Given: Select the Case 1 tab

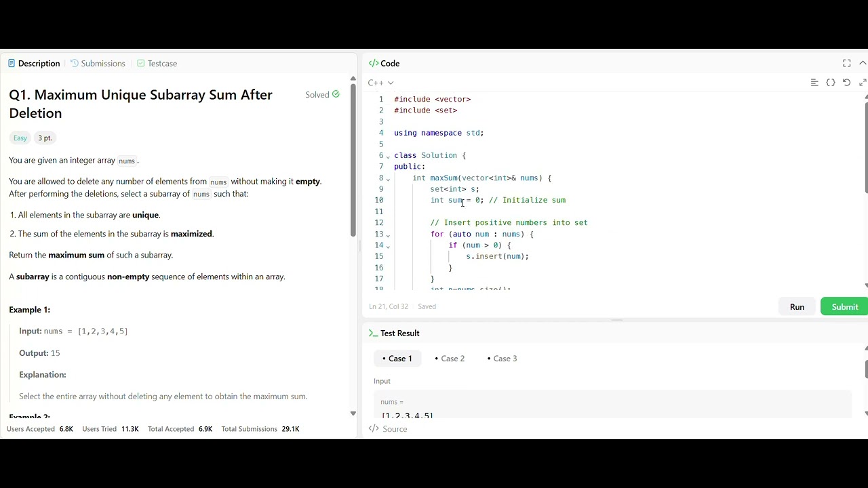Looking at the screenshot, I should click(397, 359).
